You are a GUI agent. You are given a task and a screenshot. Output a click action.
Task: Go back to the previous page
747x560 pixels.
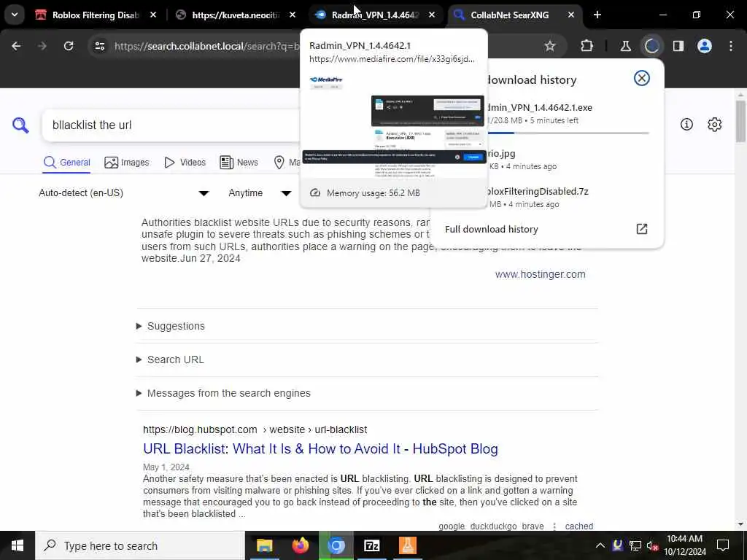pos(16,46)
